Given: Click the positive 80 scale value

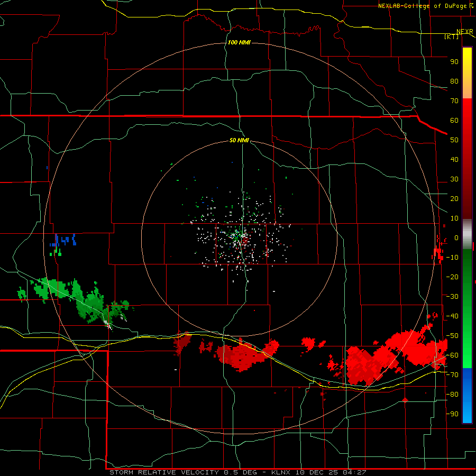Looking at the screenshot, I should [x=454, y=81].
